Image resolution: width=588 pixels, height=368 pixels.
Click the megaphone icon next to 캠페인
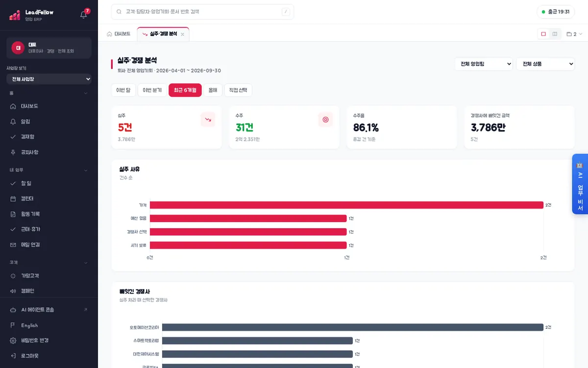13,291
